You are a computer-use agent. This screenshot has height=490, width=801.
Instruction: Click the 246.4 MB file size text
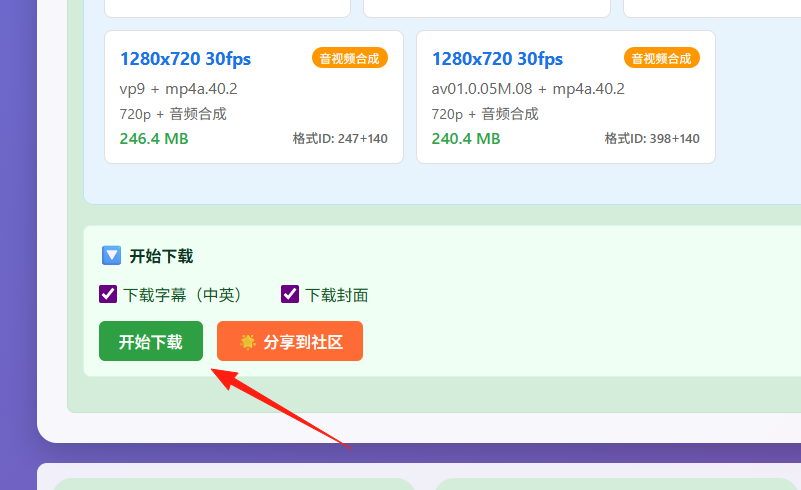tap(154, 138)
